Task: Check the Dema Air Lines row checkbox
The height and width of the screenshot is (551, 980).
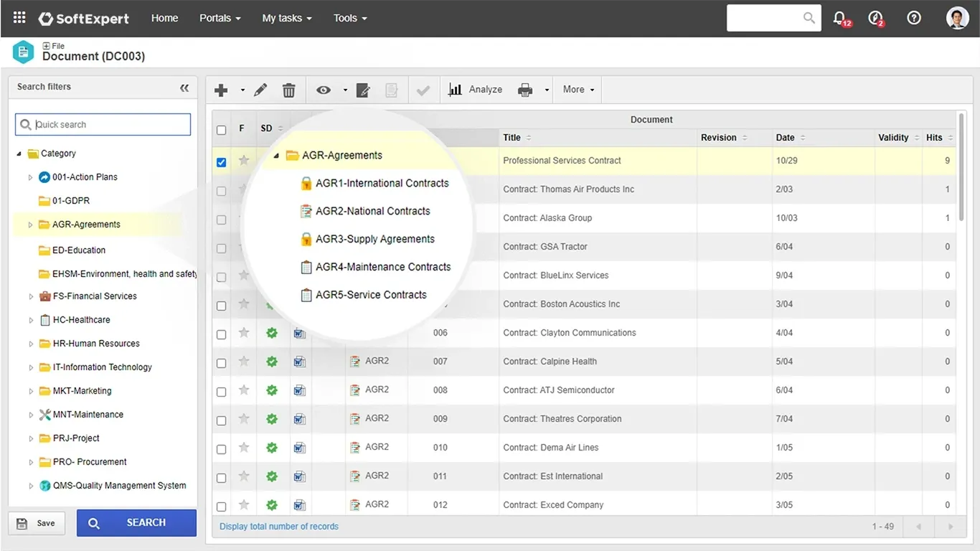Action: point(221,449)
